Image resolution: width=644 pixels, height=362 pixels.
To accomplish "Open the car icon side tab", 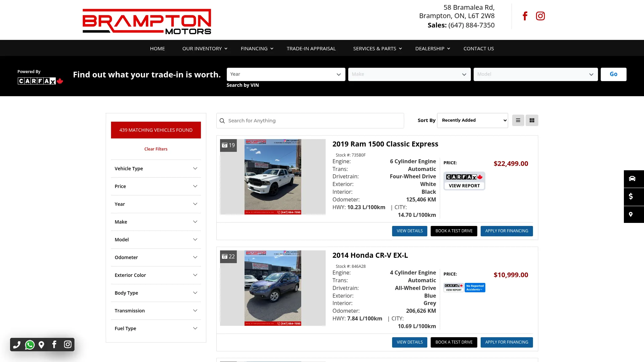I will (x=634, y=179).
